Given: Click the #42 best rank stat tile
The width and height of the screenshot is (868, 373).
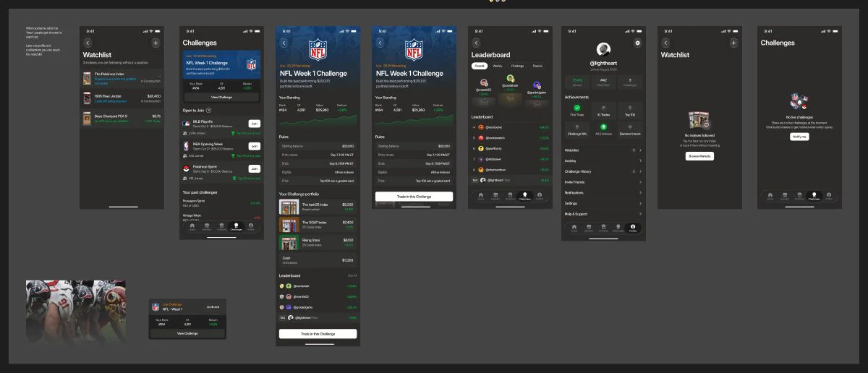Looking at the screenshot, I should (603, 82).
